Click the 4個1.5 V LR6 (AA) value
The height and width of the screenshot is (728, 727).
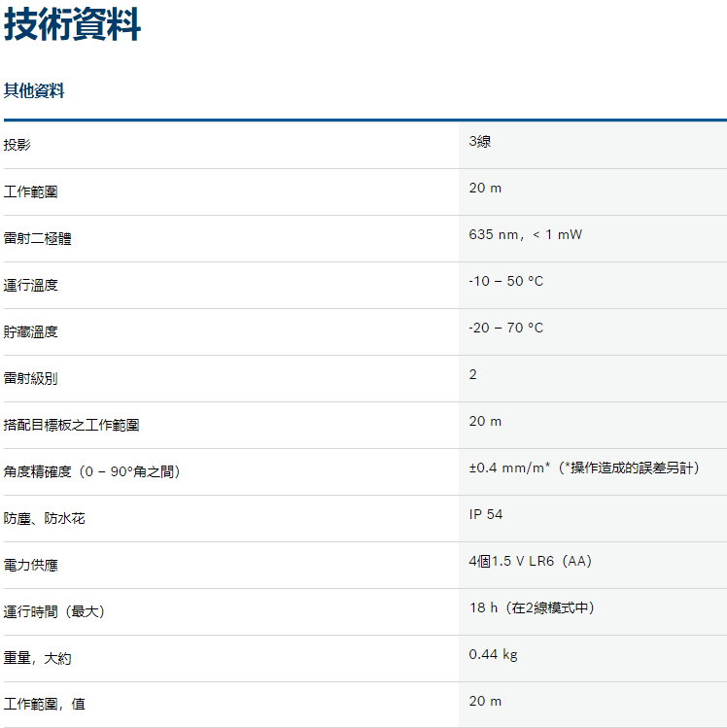coord(530,562)
